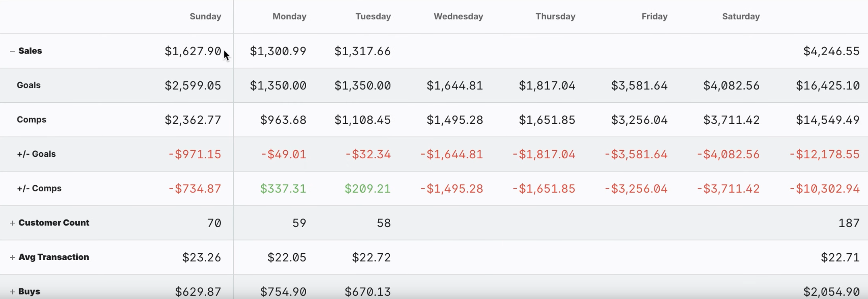868x299 pixels.
Task: Select the Sunday column header
Action: click(x=205, y=17)
